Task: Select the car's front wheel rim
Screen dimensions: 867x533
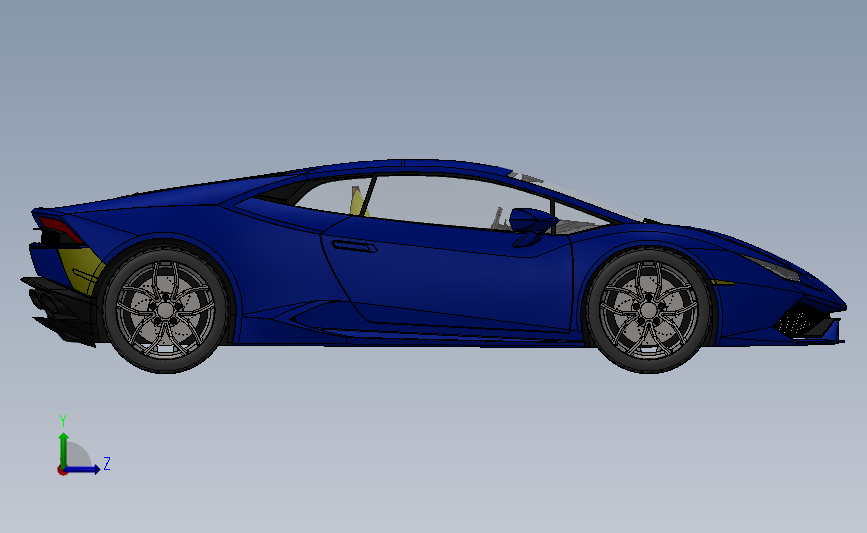Action: point(649,308)
